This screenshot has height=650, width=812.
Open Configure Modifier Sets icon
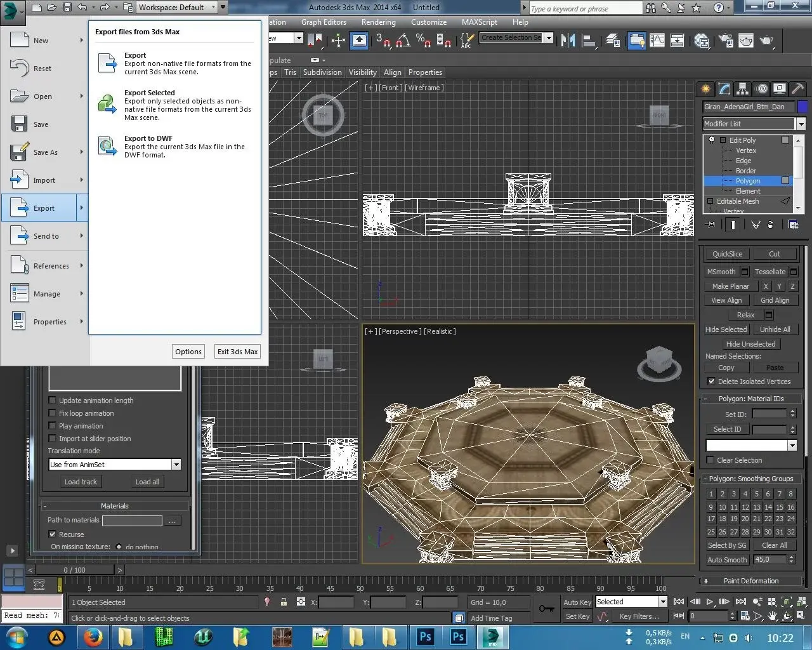[793, 225]
